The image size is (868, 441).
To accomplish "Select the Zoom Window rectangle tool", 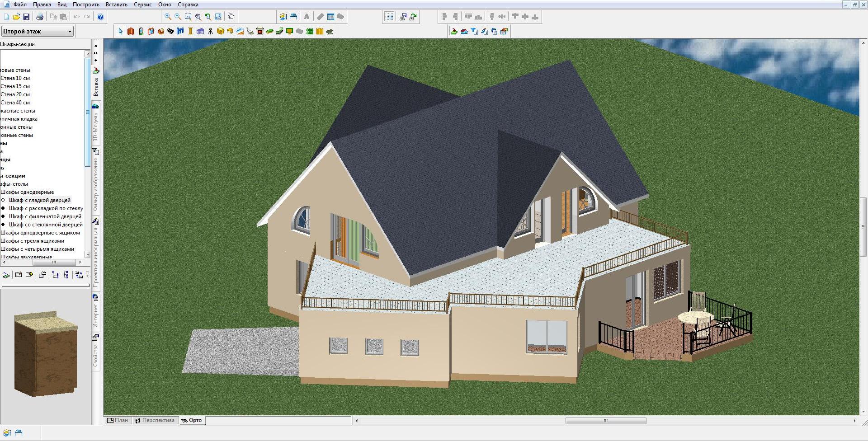I will (x=188, y=17).
